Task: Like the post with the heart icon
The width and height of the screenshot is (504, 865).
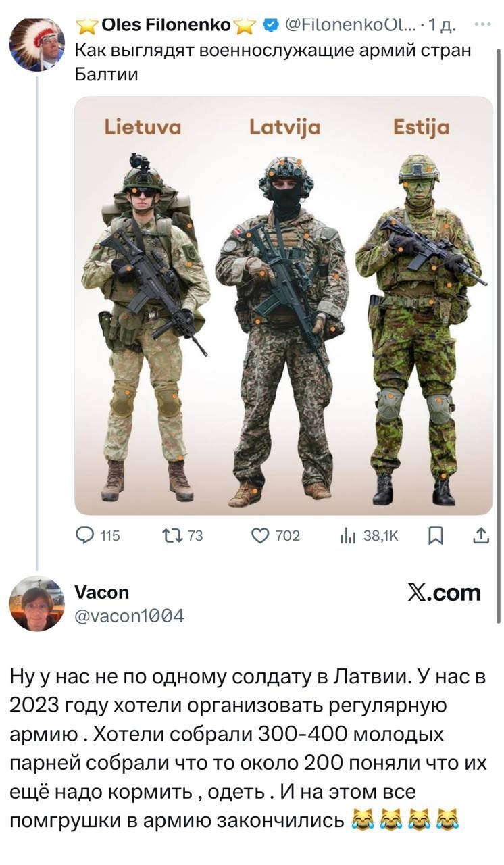Action: 261,536
